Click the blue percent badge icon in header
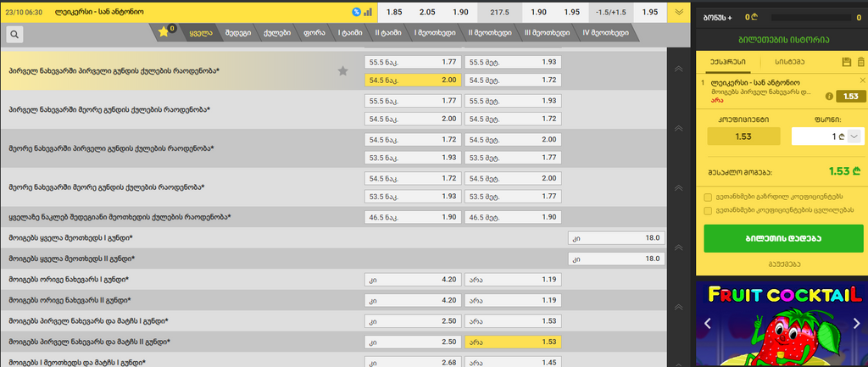The height and width of the screenshot is (367, 868). click(357, 12)
